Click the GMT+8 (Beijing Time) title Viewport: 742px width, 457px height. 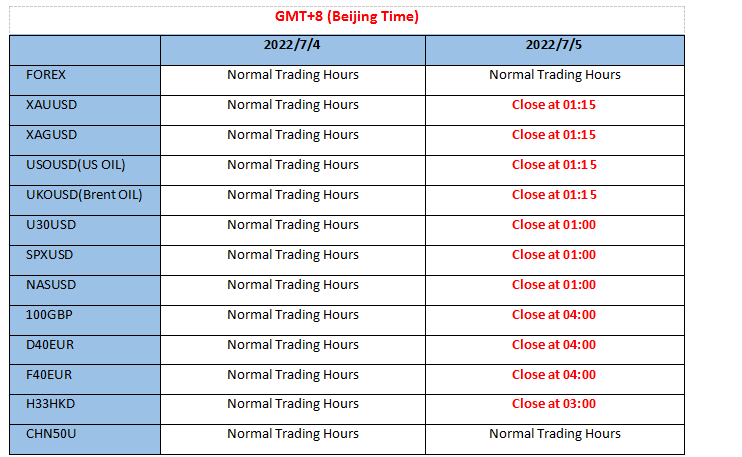tap(346, 17)
